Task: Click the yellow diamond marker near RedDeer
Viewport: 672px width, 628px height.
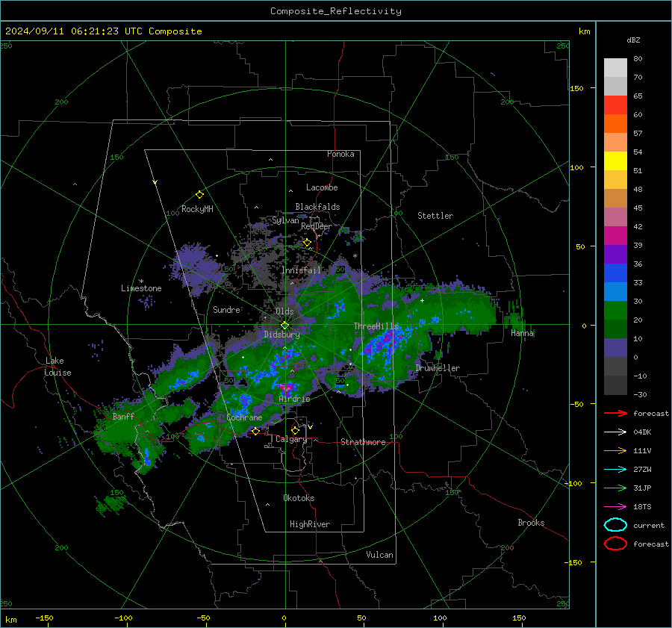Action: tap(307, 243)
